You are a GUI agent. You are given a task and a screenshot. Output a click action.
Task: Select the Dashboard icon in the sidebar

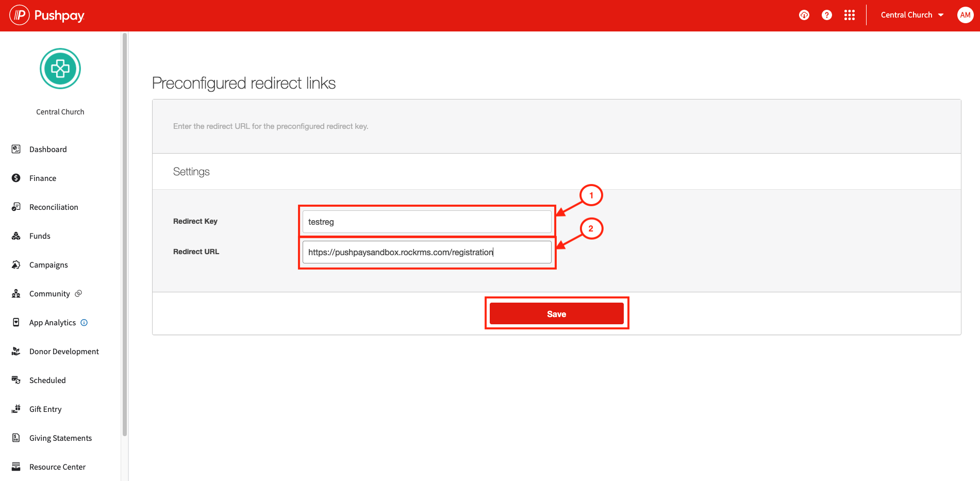click(x=16, y=149)
